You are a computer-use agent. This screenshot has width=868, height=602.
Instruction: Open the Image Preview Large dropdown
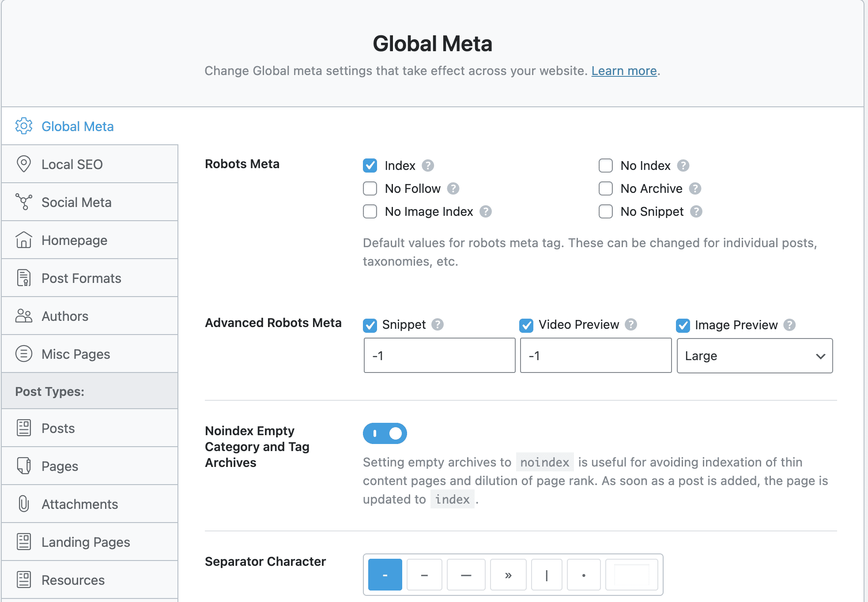click(x=755, y=356)
